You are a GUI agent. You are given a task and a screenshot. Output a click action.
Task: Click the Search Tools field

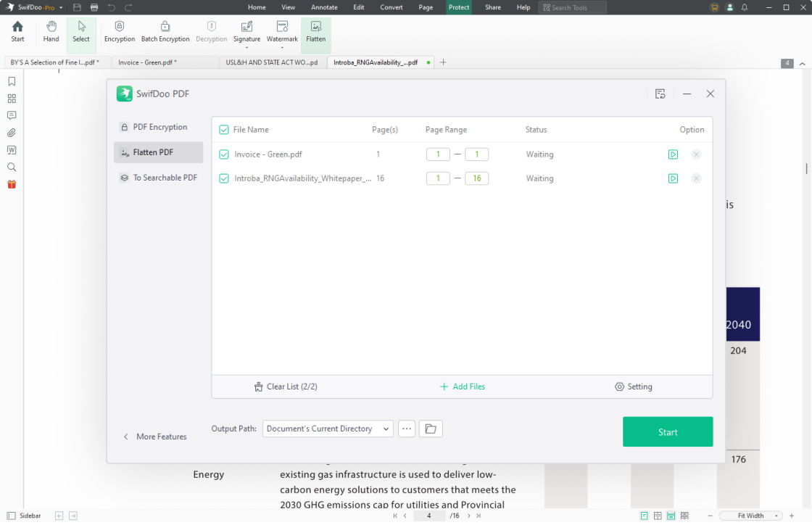pyautogui.click(x=572, y=7)
